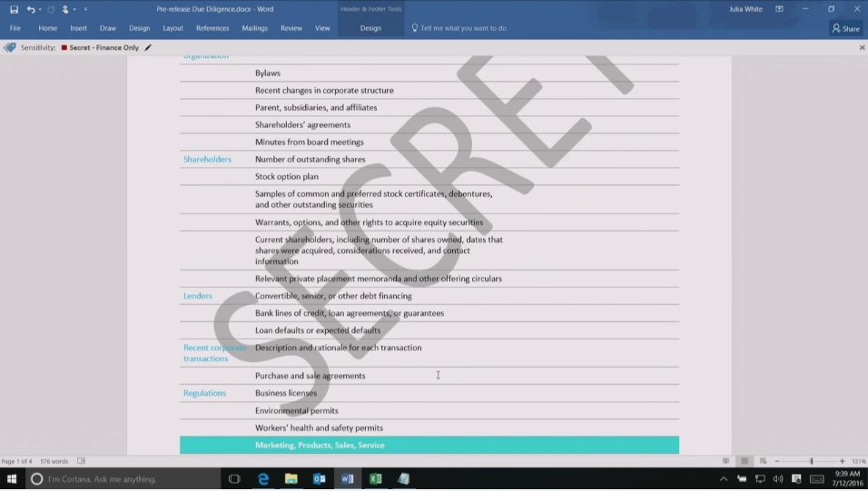Switch to Web Layout view in status bar
Image resolution: width=868 pixels, height=491 pixels.
[763, 461]
